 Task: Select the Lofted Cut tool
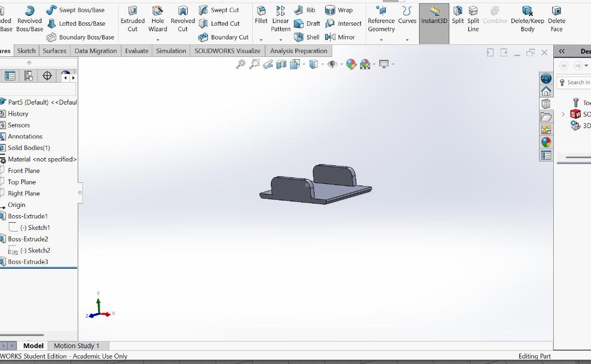click(x=219, y=24)
